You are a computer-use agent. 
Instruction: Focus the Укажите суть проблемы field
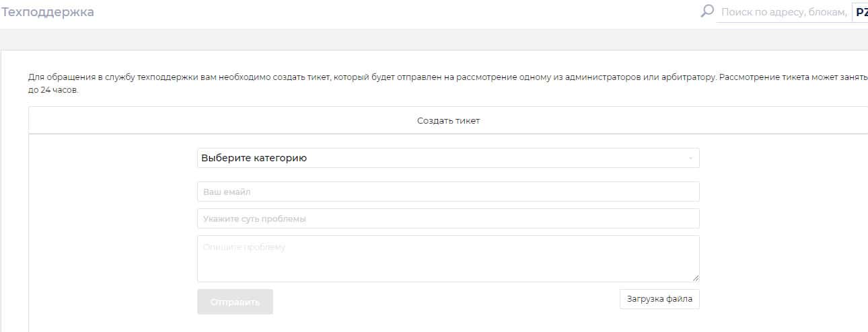coord(448,219)
